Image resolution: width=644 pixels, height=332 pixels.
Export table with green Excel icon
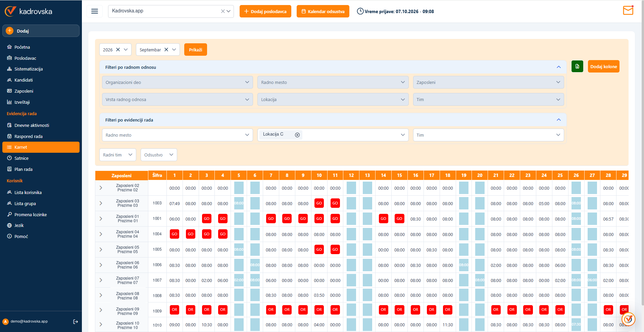(x=577, y=66)
